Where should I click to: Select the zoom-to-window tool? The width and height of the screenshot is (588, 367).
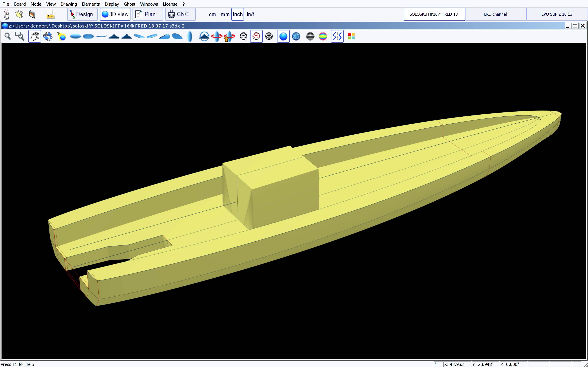(x=20, y=36)
